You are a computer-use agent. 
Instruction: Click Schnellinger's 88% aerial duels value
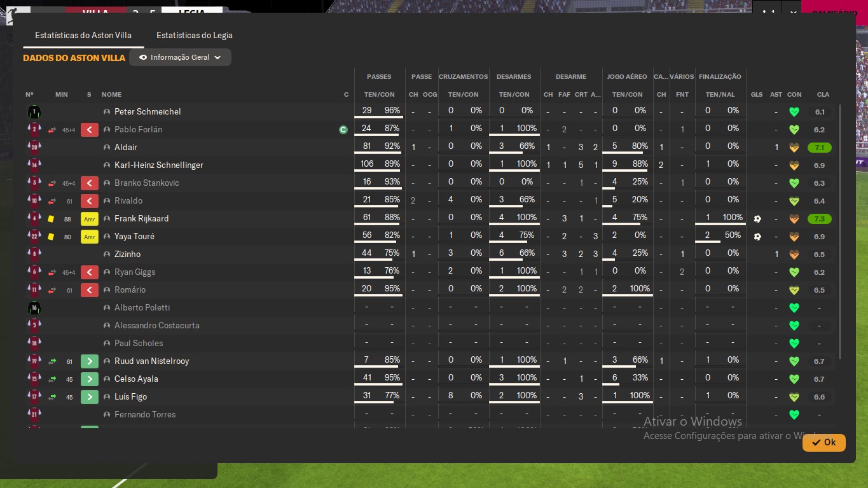640,164
